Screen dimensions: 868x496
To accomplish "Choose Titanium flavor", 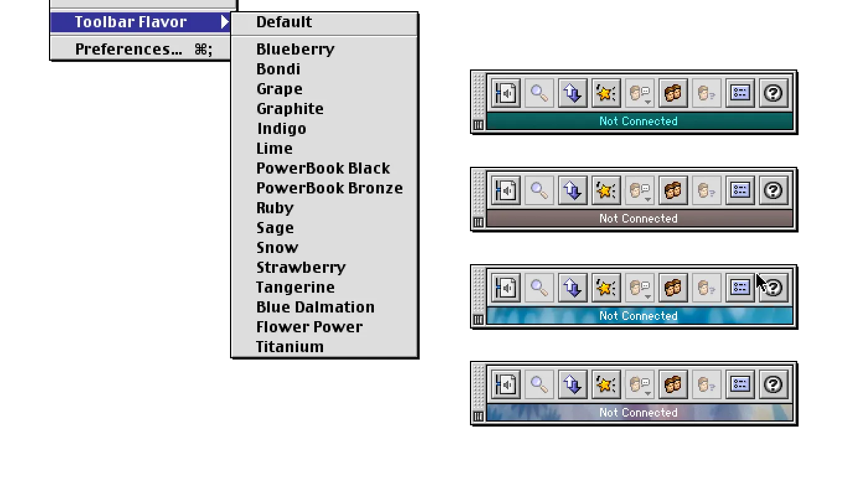I will point(324,347).
